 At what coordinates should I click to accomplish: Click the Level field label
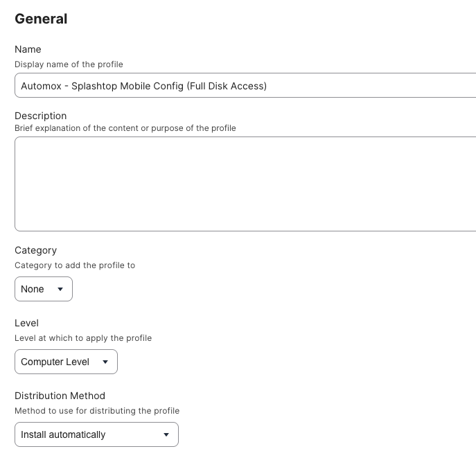26,323
